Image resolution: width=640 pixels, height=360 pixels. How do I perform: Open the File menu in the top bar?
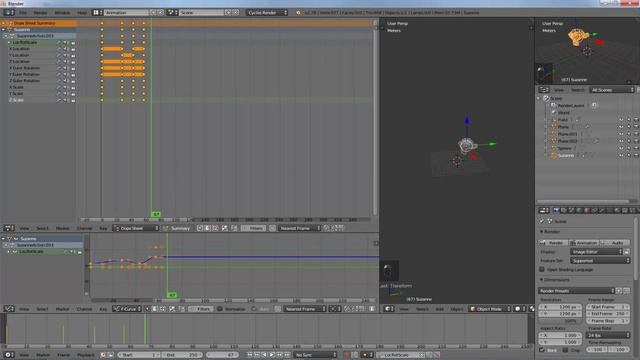pos(23,13)
